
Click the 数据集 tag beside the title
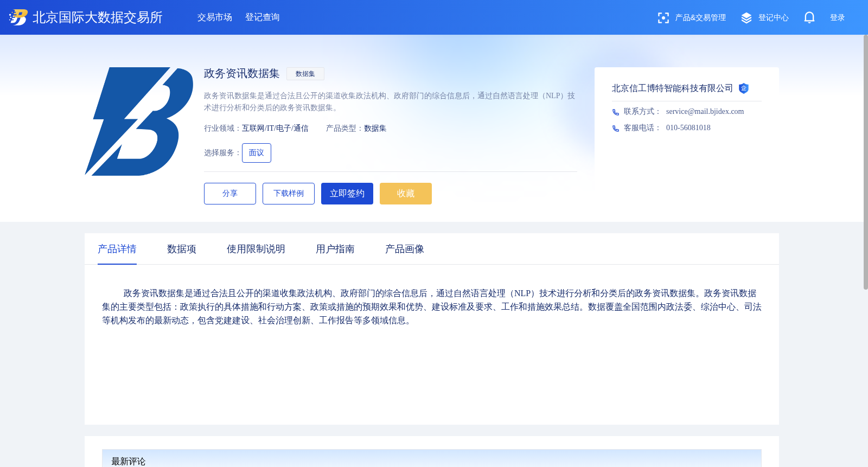coord(305,74)
